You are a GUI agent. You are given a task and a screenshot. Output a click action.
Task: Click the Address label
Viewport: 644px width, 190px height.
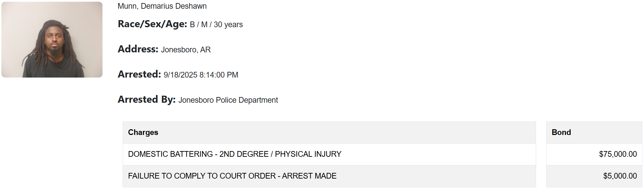[138, 49]
